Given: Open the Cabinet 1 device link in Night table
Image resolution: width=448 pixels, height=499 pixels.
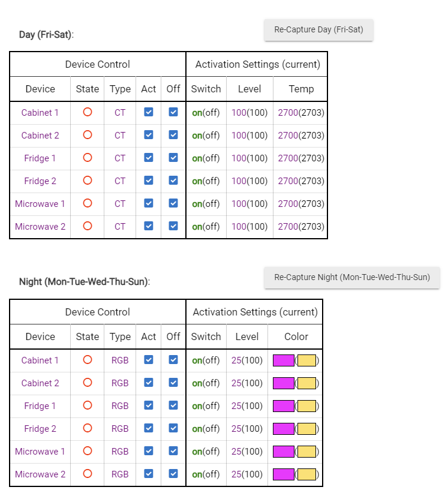Looking at the screenshot, I should coord(40,360).
